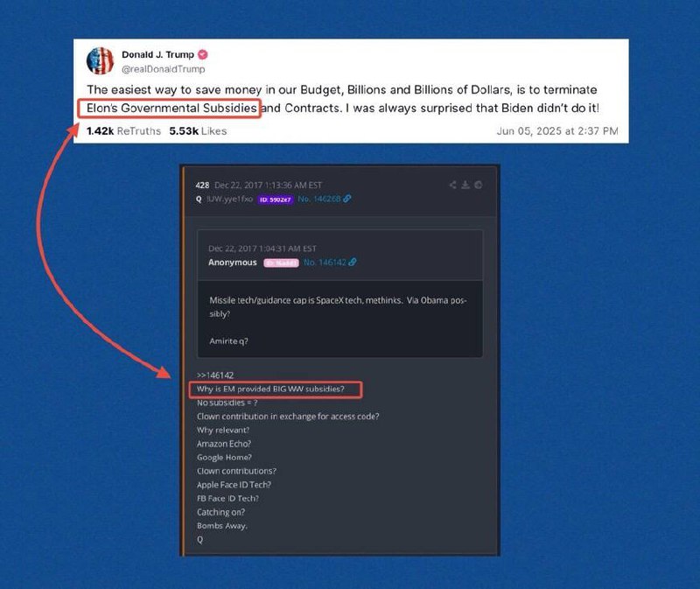
Task: Click the Jun 05, 2025 timestamp
Action: [x=557, y=130]
